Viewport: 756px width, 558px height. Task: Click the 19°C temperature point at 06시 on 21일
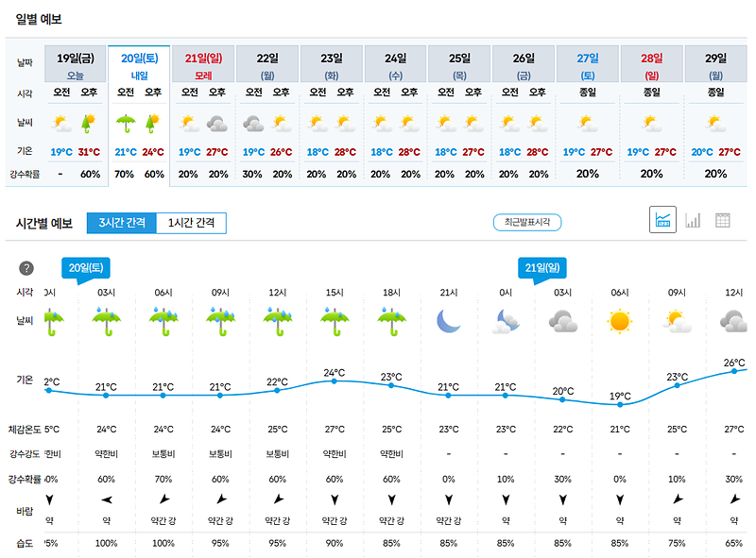620,405
